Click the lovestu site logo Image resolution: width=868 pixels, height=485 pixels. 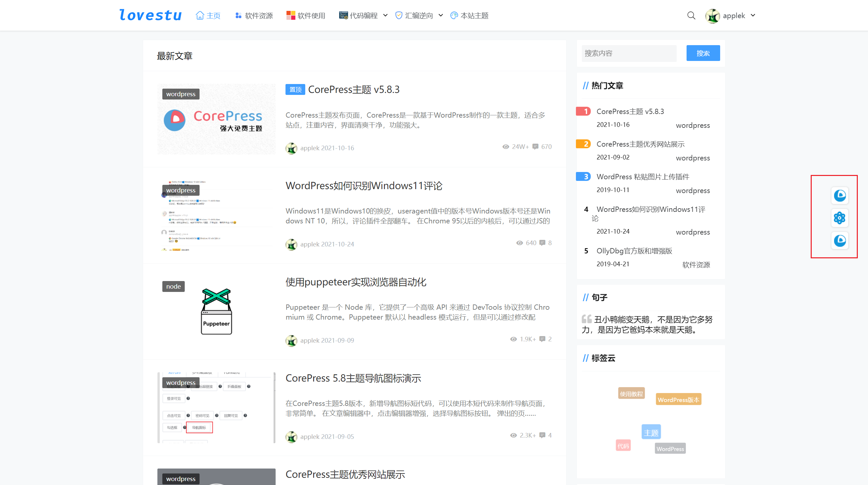tap(150, 15)
